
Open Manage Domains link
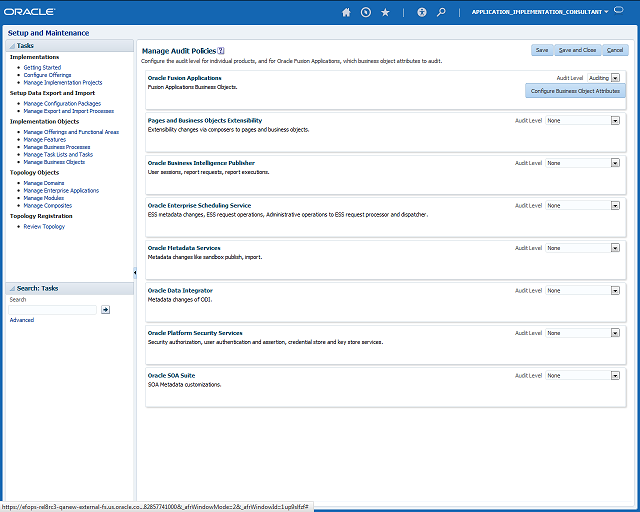point(44,183)
